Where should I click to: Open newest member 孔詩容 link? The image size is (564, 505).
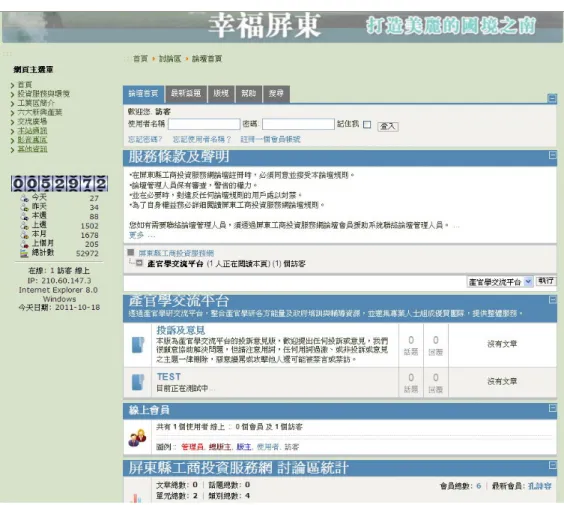pos(540,486)
